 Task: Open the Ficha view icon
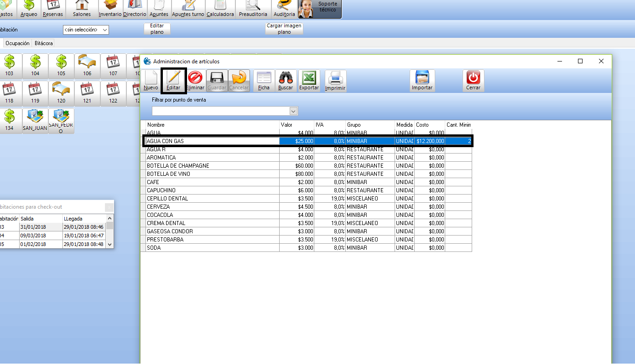coord(264,81)
